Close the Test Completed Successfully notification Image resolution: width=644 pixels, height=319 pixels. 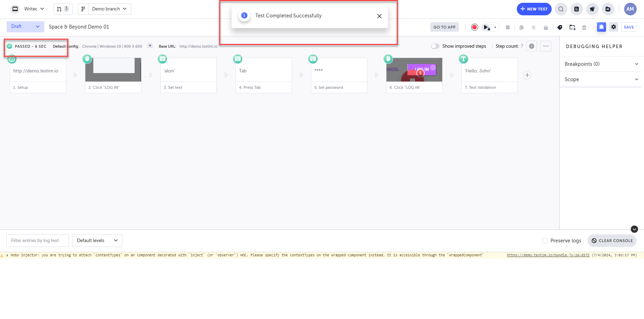(x=379, y=16)
